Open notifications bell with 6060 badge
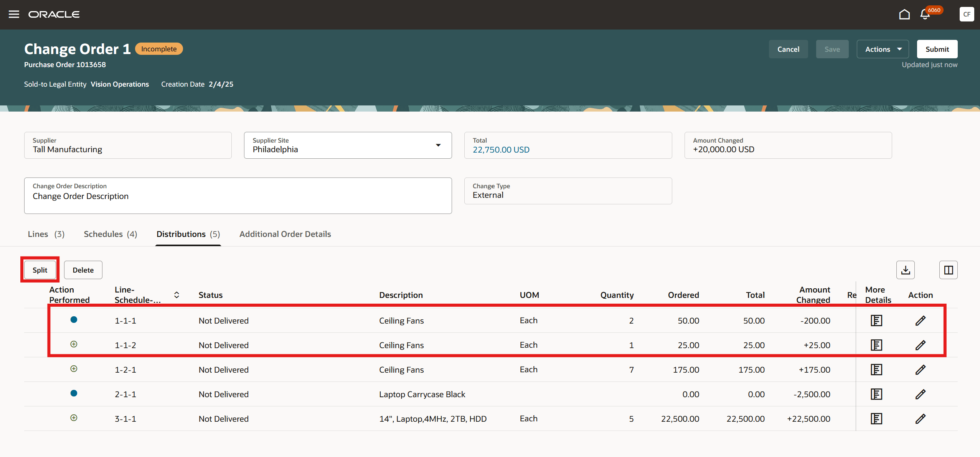This screenshot has height=457, width=980. pyautogui.click(x=925, y=15)
